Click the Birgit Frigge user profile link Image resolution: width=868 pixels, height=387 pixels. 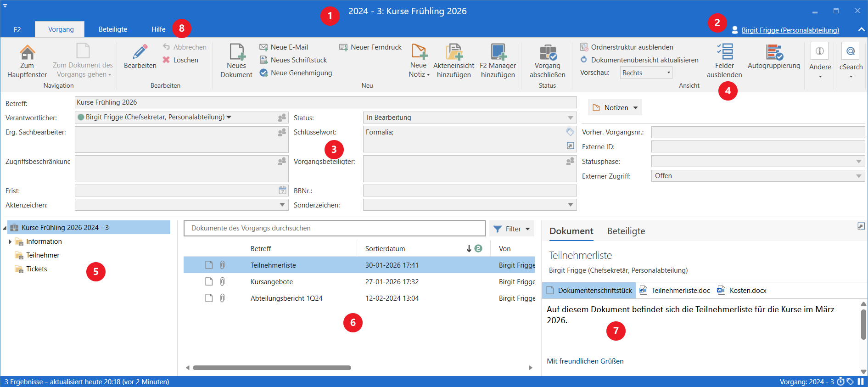pos(790,30)
